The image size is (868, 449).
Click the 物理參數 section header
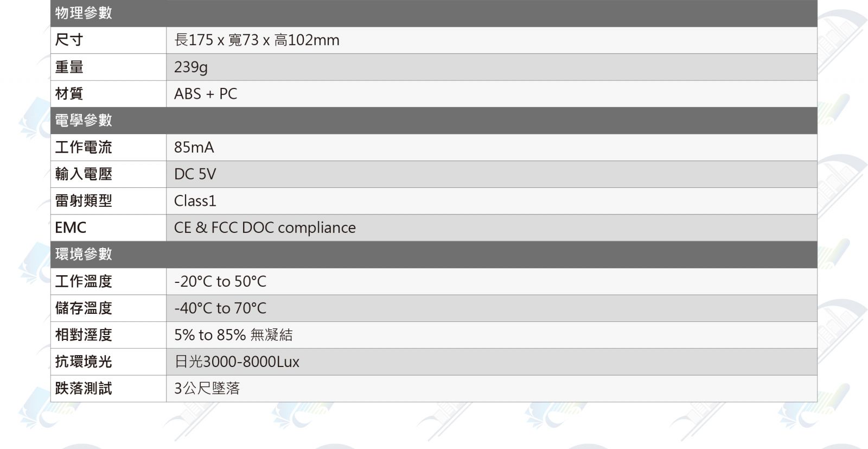pos(84,13)
